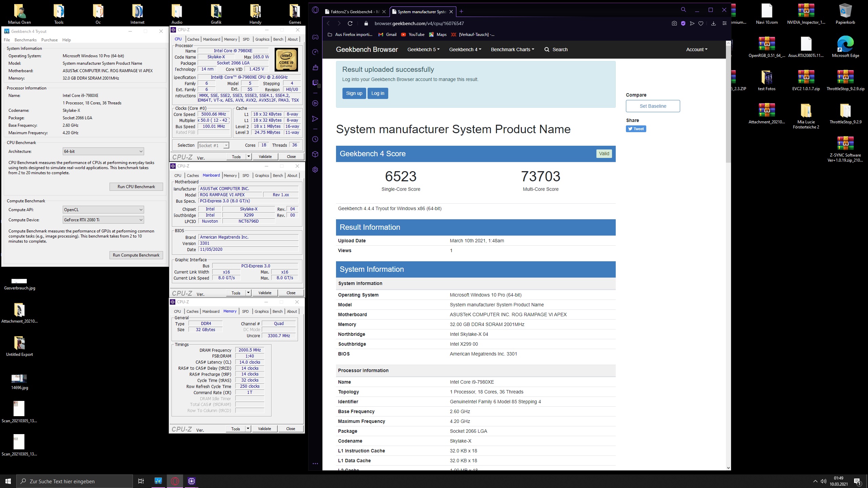Open GX Cleaner broom icon in sidebar
Image resolution: width=868 pixels, height=488 pixels.
click(x=315, y=67)
